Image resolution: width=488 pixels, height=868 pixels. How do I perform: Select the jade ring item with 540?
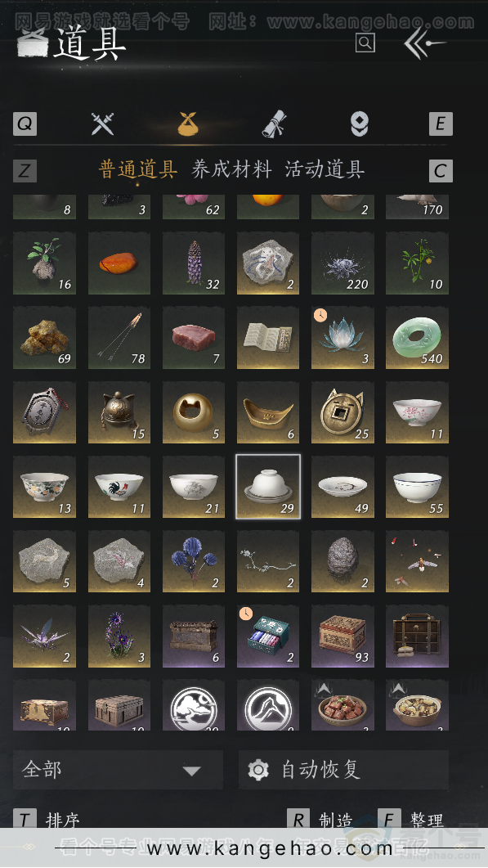click(x=417, y=338)
